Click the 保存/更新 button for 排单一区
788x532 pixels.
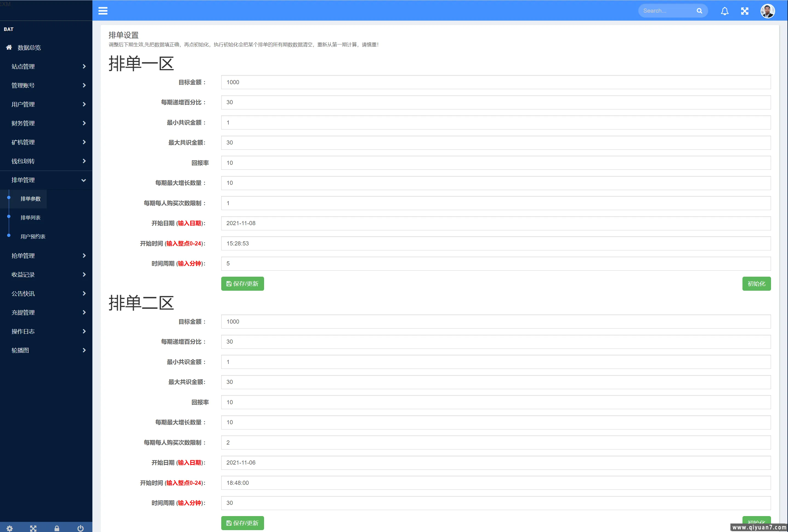point(242,284)
